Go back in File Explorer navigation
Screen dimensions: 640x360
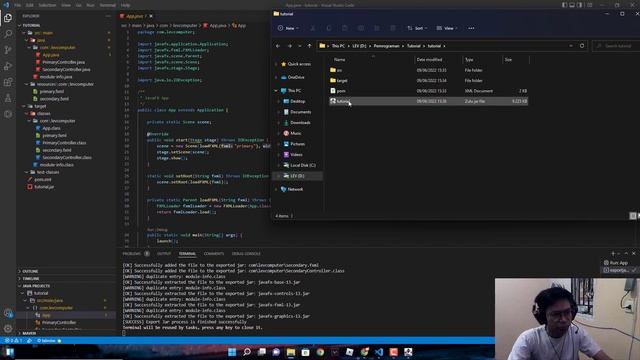pos(278,46)
